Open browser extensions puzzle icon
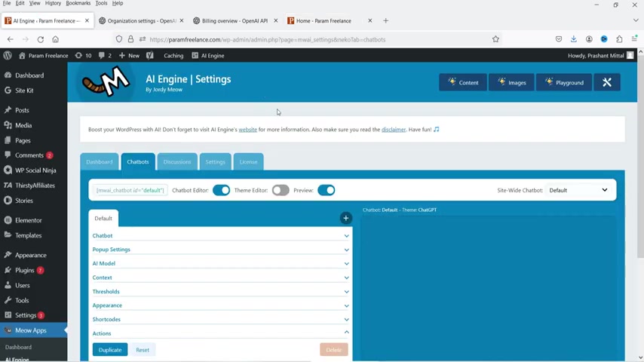The image size is (644, 362). 619,39
